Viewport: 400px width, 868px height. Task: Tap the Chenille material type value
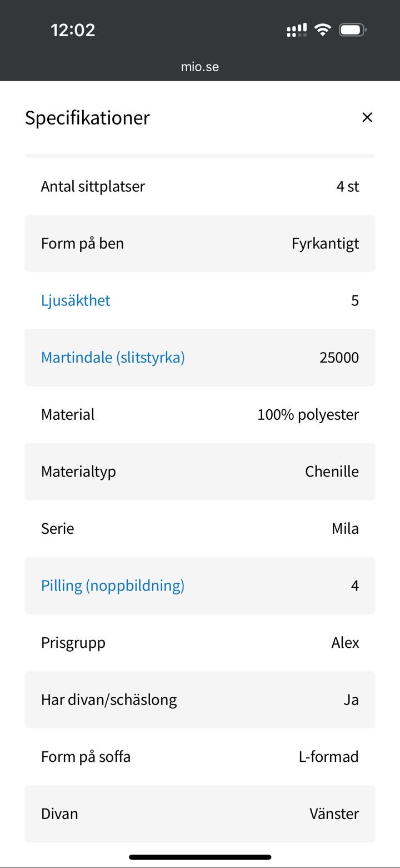click(332, 472)
